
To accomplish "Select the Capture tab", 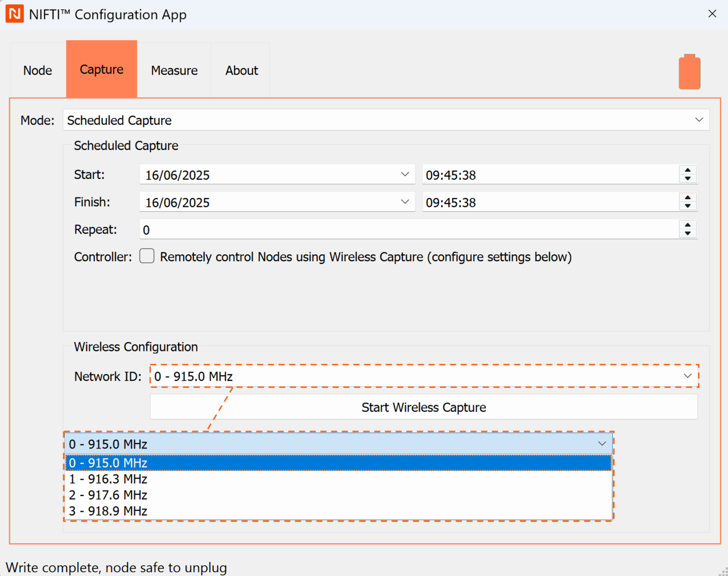I will click(x=101, y=69).
